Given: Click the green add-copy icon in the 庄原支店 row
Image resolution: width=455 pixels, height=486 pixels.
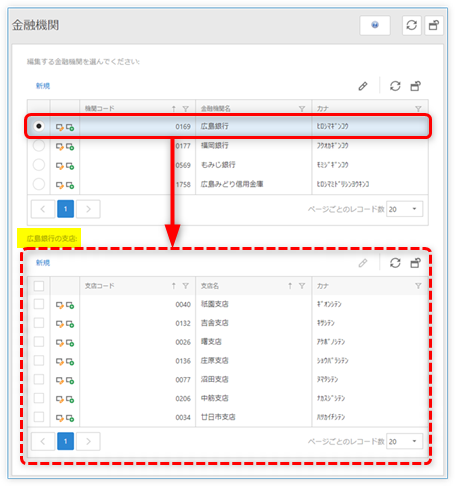Looking at the screenshot, I should (70, 362).
